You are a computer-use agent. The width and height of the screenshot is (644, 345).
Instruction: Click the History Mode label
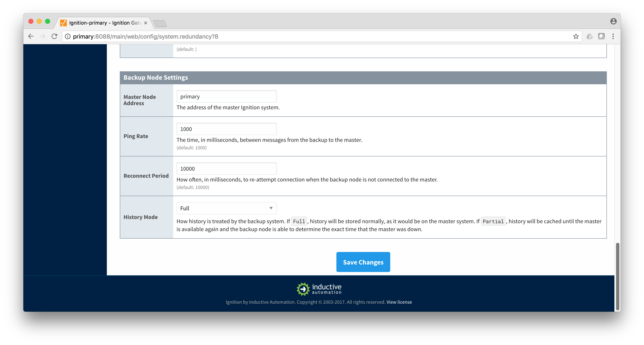(x=140, y=217)
